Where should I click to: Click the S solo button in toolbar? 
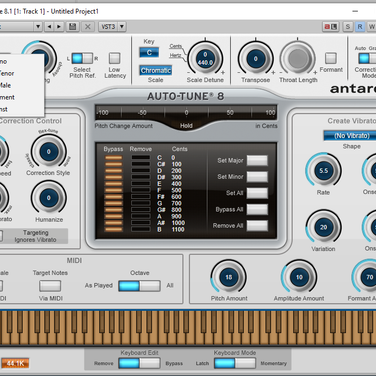[348, 27]
